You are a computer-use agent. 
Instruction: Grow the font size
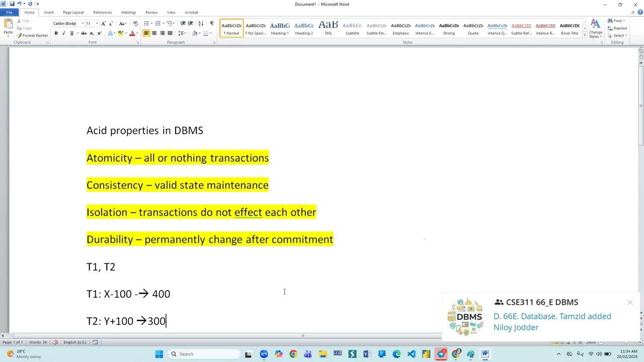103,24
